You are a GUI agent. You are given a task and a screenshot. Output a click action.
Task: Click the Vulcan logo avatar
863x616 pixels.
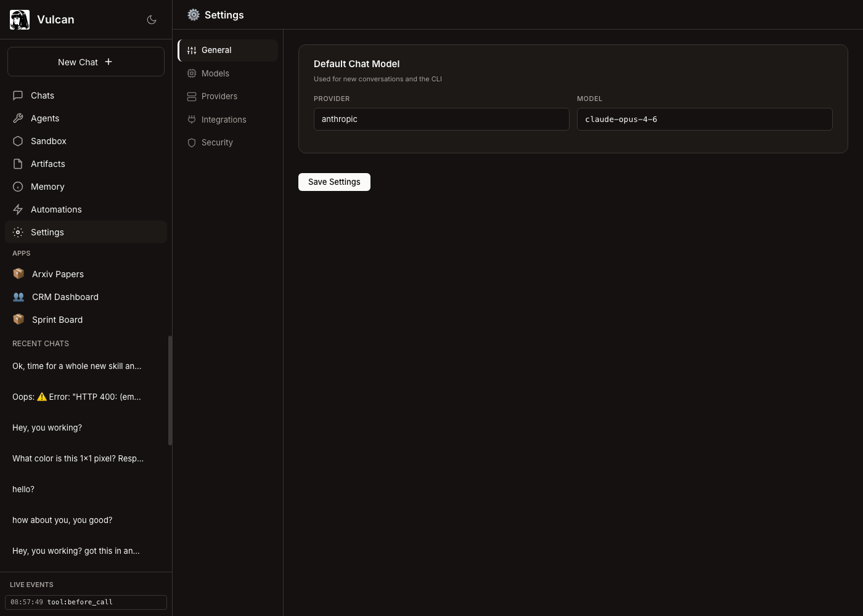click(20, 20)
